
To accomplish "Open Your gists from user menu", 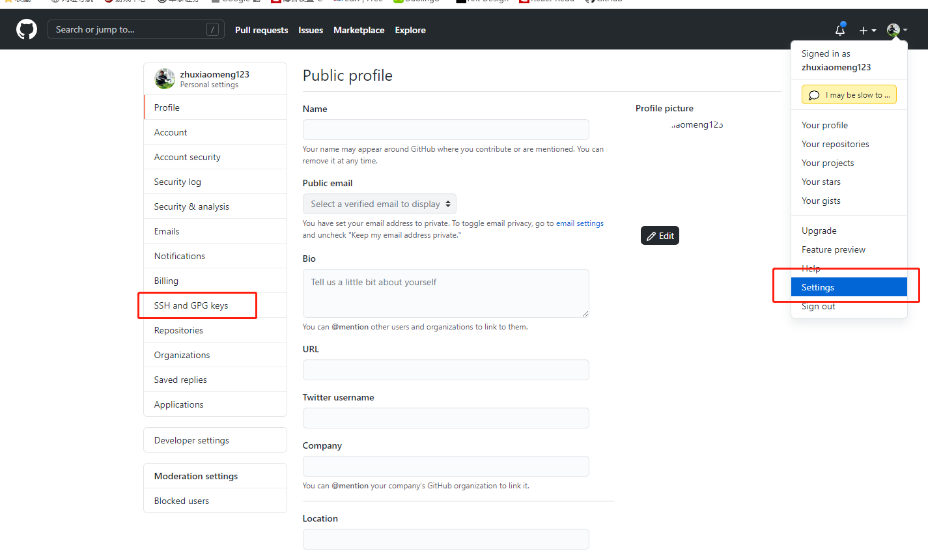I will [849, 201].
